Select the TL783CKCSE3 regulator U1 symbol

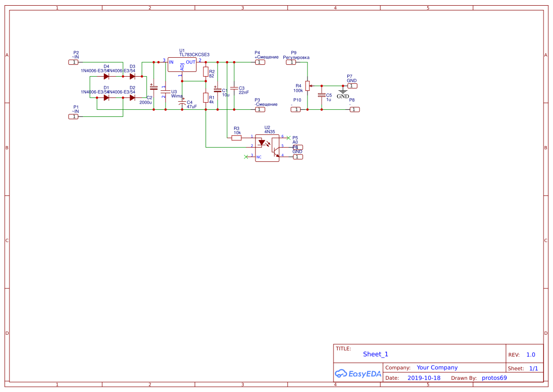click(182, 65)
